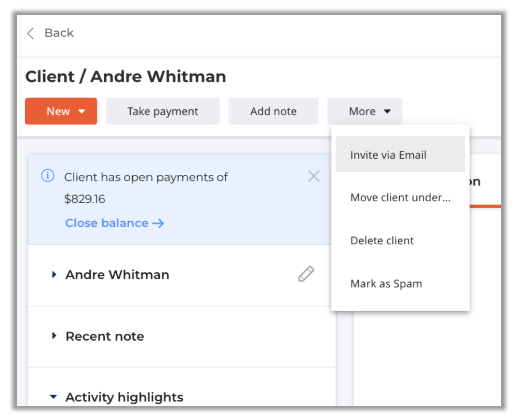Choose Move client under... option
The image size is (517, 420).
(x=400, y=198)
